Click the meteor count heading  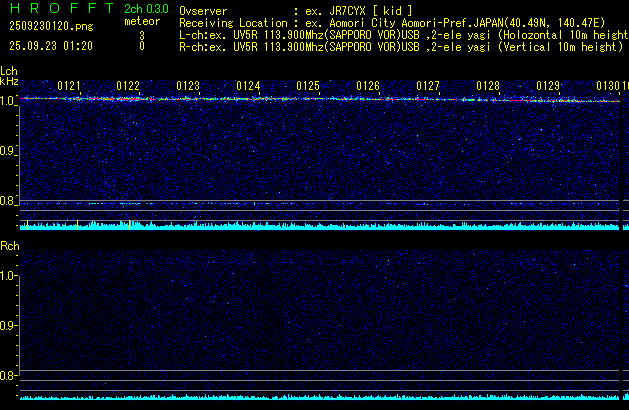click(x=141, y=21)
